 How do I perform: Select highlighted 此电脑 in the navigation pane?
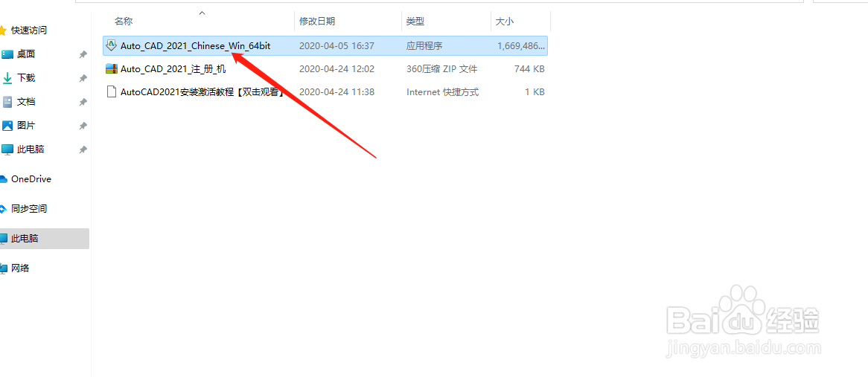pyautogui.click(x=44, y=239)
